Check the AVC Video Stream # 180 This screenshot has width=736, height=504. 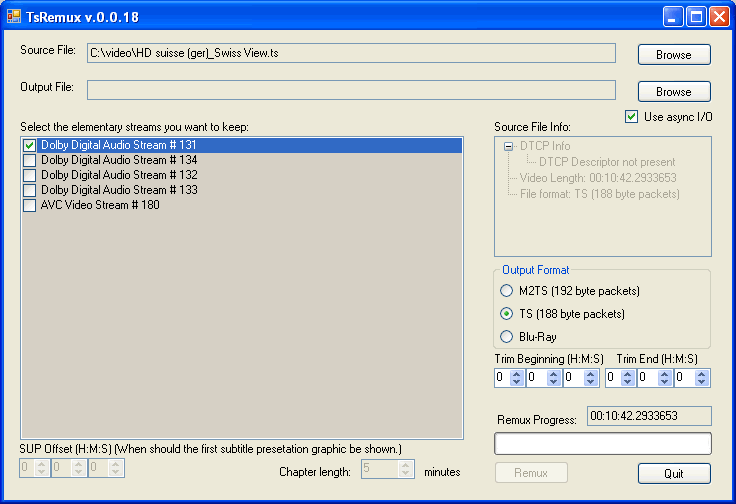point(30,205)
